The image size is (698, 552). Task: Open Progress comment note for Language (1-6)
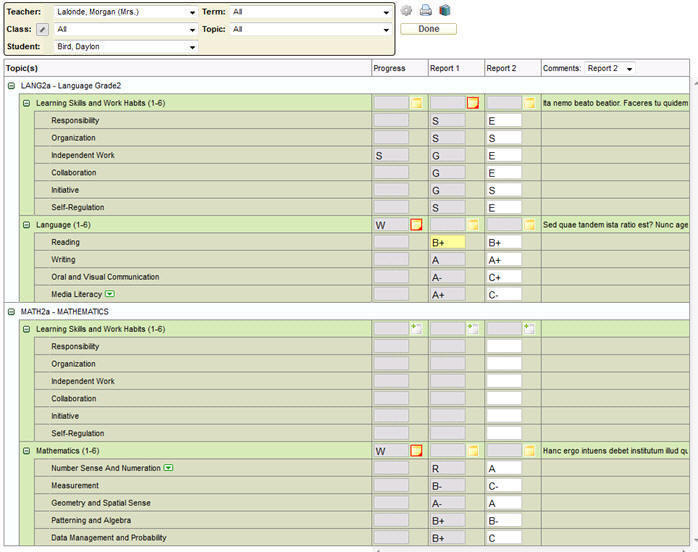pyautogui.click(x=417, y=225)
